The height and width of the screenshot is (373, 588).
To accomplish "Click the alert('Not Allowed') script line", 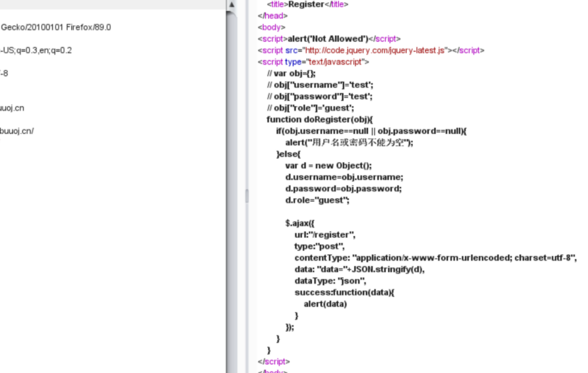I will pyautogui.click(x=328, y=39).
